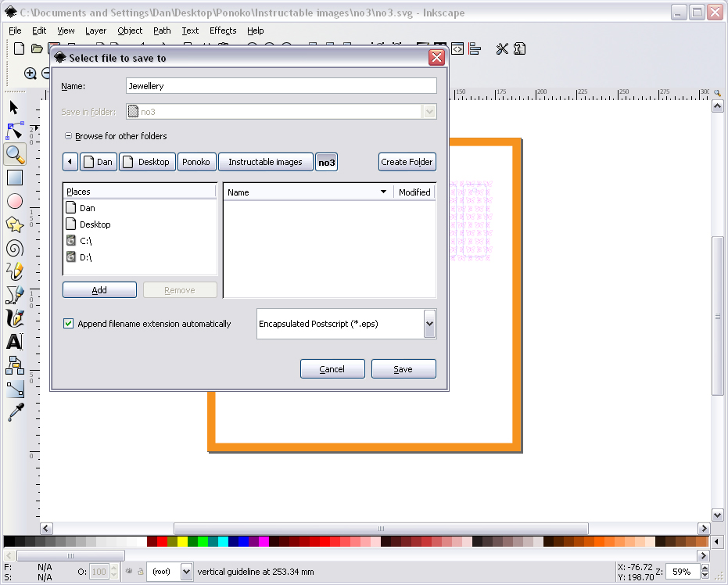Open the Layer menu
Viewport: 728px width, 585px height.
(x=95, y=31)
